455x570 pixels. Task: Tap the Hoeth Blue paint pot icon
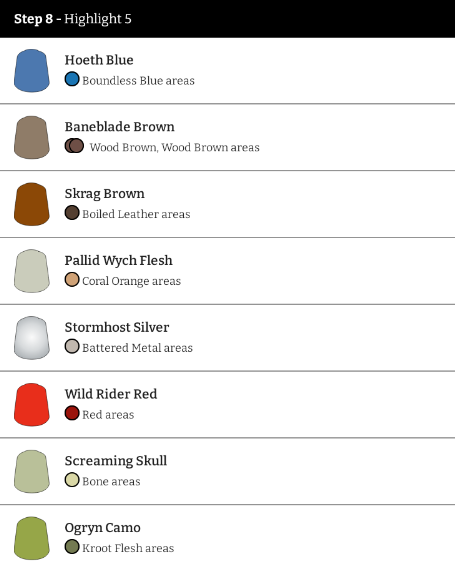[32, 71]
